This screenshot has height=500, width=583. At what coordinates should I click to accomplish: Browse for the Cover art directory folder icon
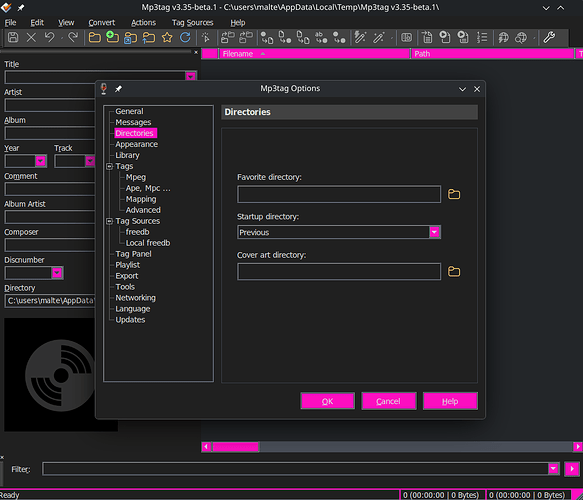tap(454, 271)
